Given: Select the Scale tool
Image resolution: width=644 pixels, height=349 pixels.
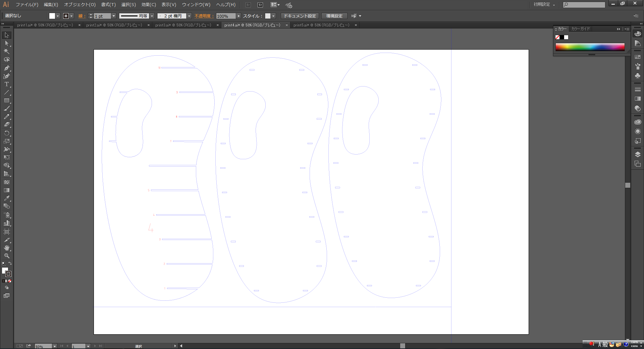Looking at the screenshot, I should [7, 141].
